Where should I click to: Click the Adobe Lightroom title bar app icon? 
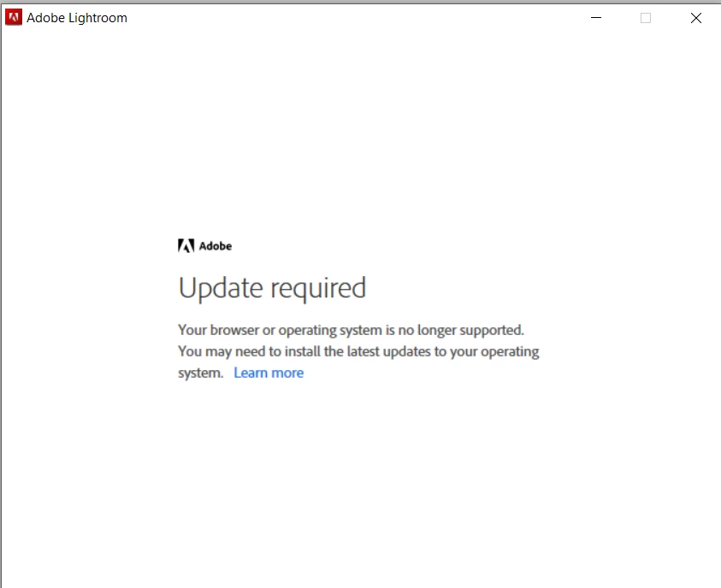[x=14, y=17]
